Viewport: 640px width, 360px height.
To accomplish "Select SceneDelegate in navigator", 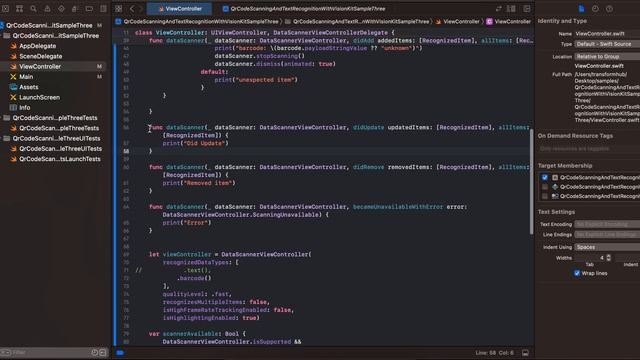I will click(40, 56).
